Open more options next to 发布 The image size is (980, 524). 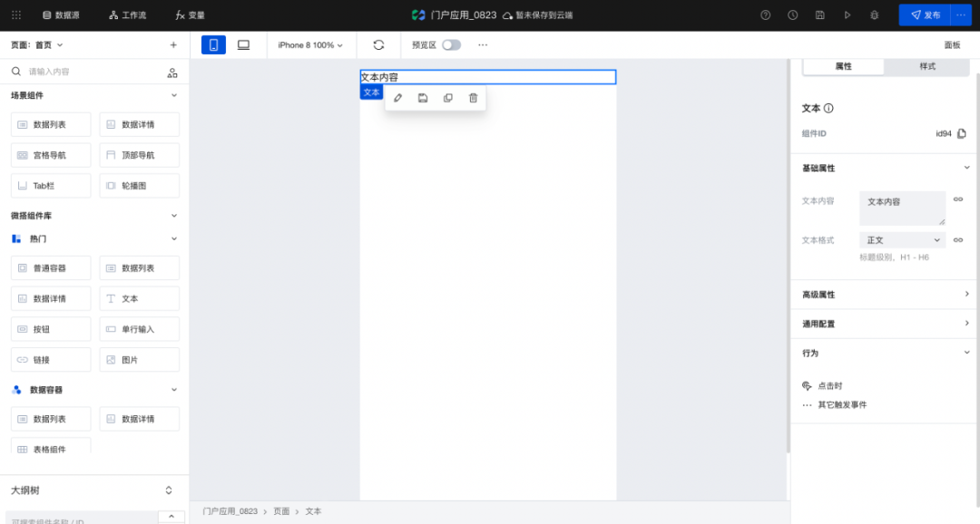click(x=961, y=15)
